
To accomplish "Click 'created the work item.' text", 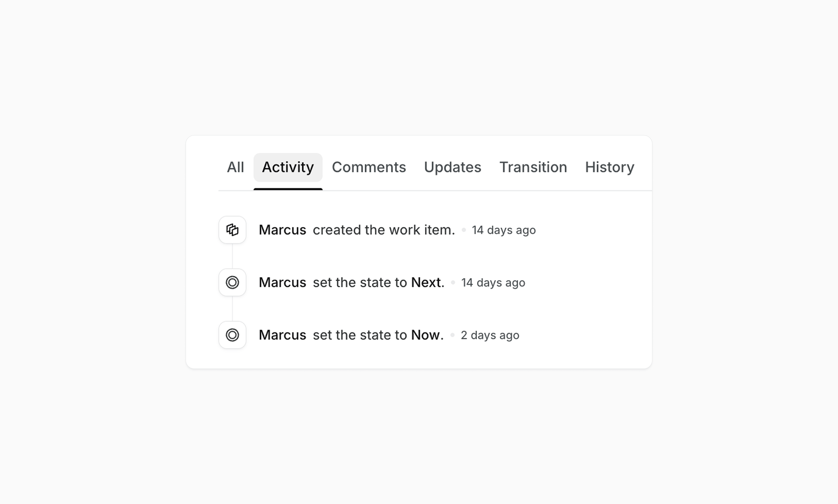I will (384, 230).
